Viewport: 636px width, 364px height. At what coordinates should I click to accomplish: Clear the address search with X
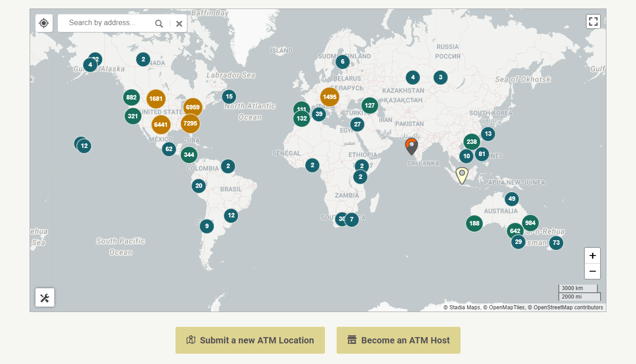click(x=179, y=24)
